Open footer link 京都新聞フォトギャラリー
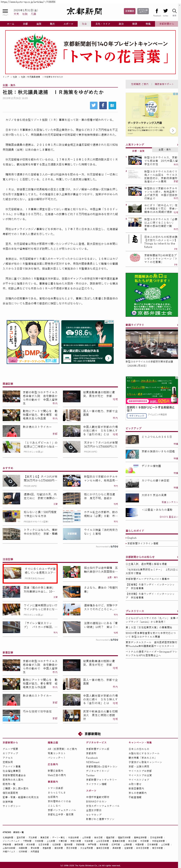 coord(101,779)
